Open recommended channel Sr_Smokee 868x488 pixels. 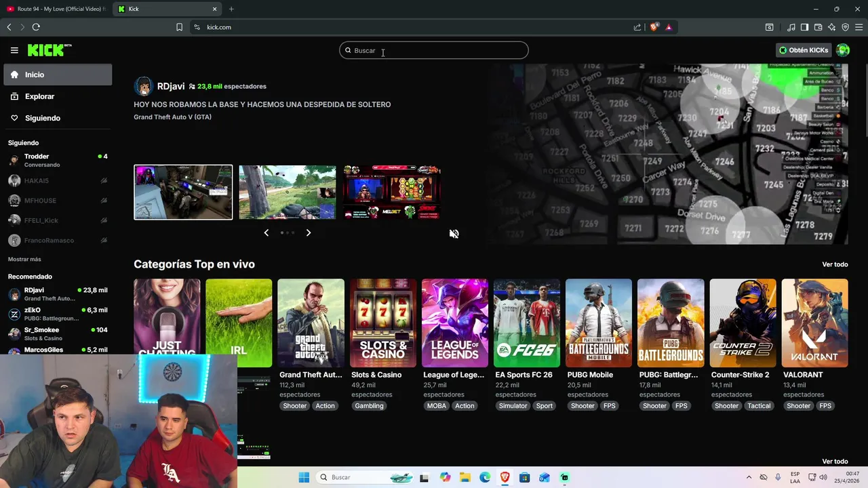pyautogui.click(x=58, y=333)
